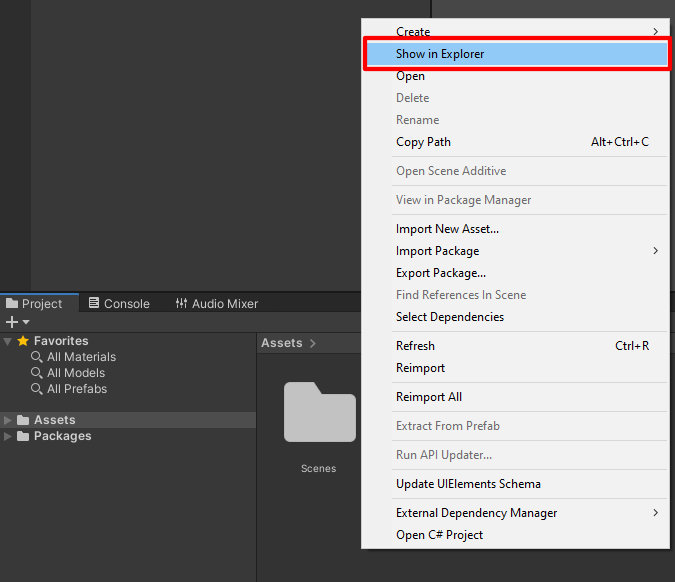The width and height of the screenshot is (675, 582).
Task: Click Assets in the breadcrumb path
Action: point(281,343)
